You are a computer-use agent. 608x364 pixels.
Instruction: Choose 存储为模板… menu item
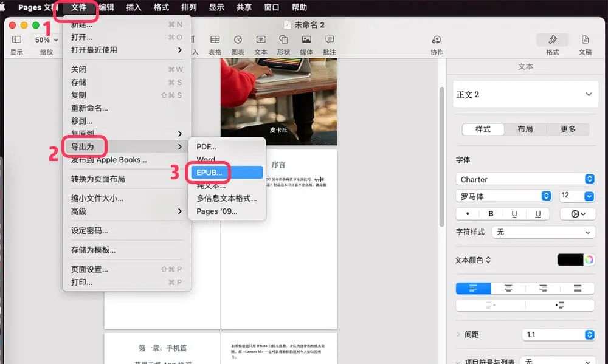point(126,250)
